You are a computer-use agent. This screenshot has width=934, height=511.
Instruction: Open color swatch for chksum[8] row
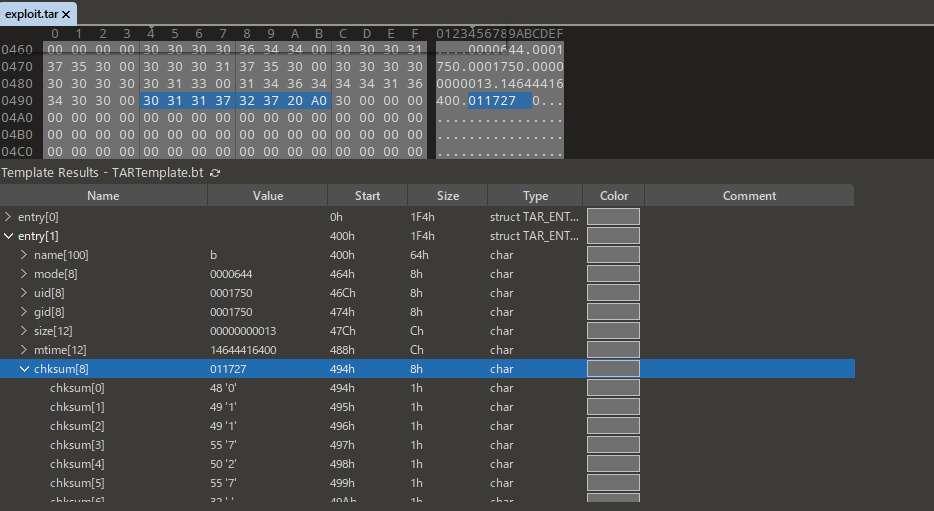(613, 369)
